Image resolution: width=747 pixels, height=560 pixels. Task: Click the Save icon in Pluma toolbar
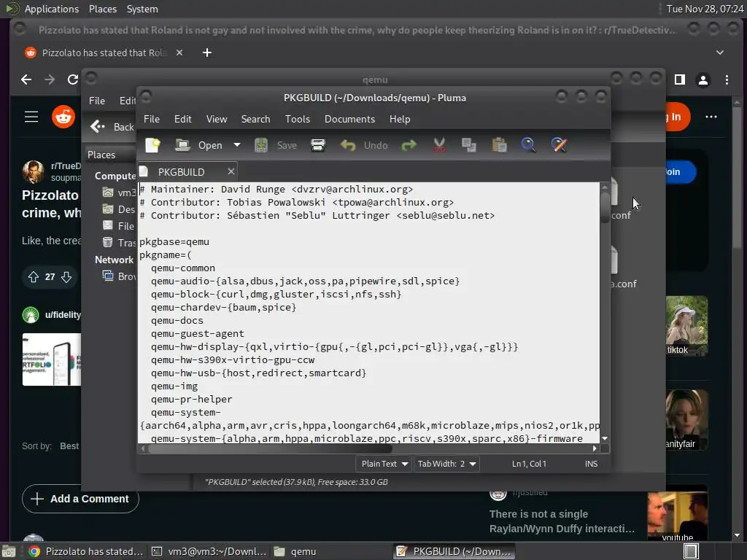tap(261, 145)
